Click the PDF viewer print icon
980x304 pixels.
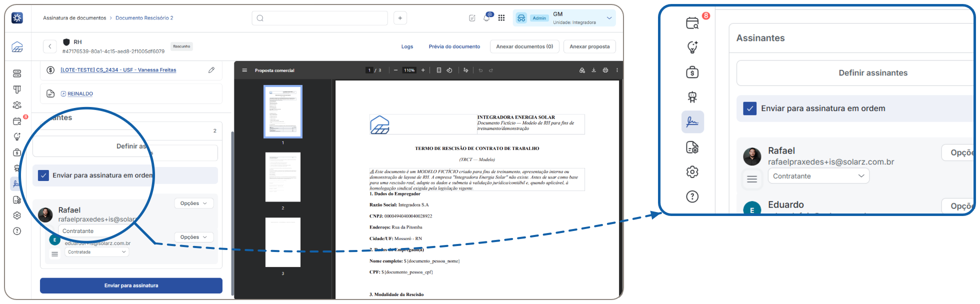[605, 70]
